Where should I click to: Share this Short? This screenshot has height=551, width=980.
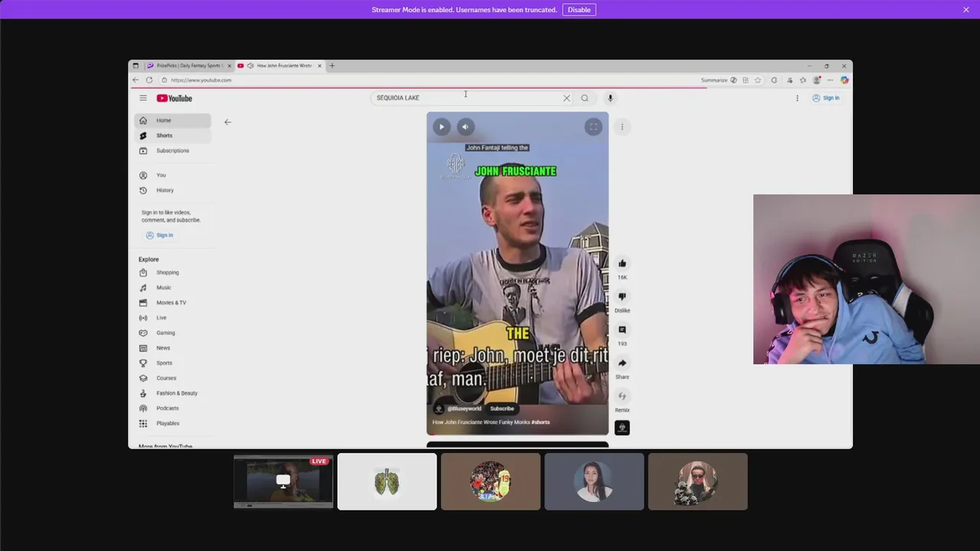tap(622, 363)
